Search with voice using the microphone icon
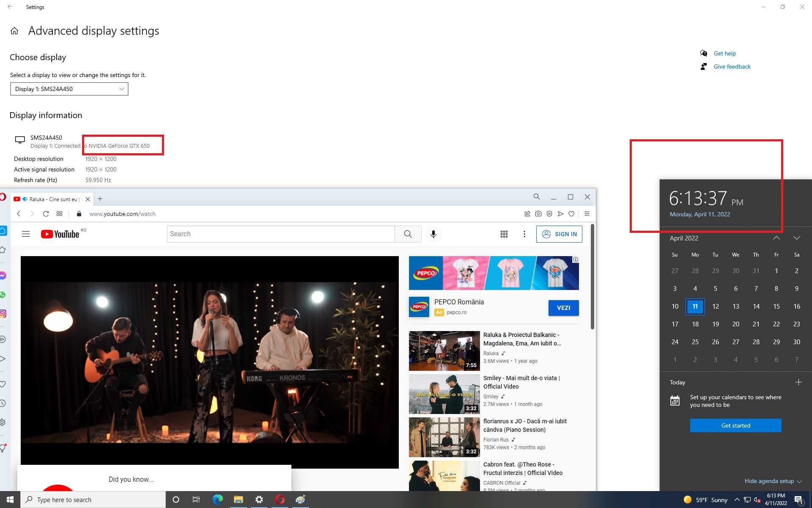 [x=433, y=234]
